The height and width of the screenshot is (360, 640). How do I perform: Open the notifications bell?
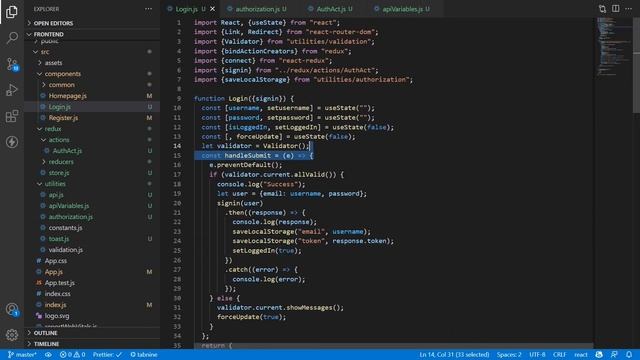click(x=629, y=354)
